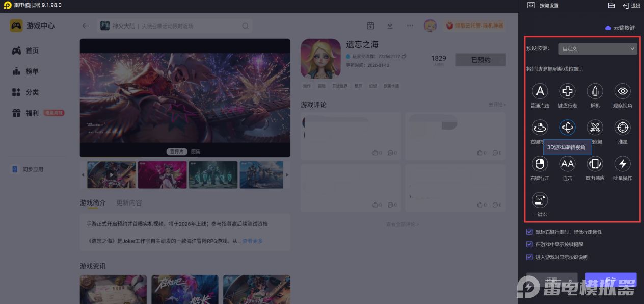The height and width of the screenshot is (304, 644).
Task: Select the 游戏简介 tab
Action: point(93,202)
